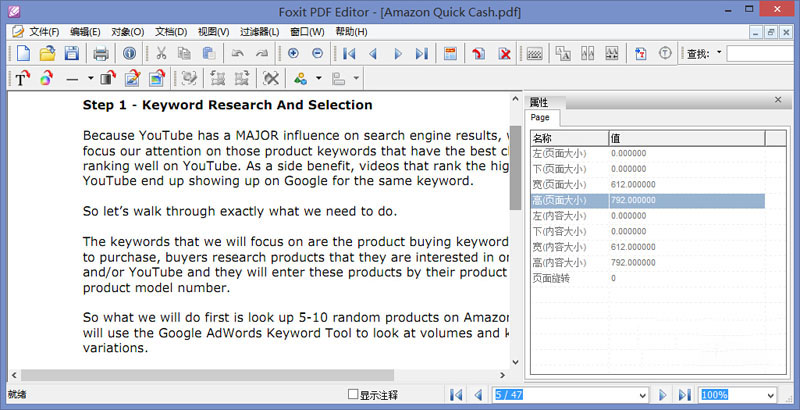Click the Zoom out (minus) icon
The height and width of the screenshot is (410, 800).
point(318,53)
